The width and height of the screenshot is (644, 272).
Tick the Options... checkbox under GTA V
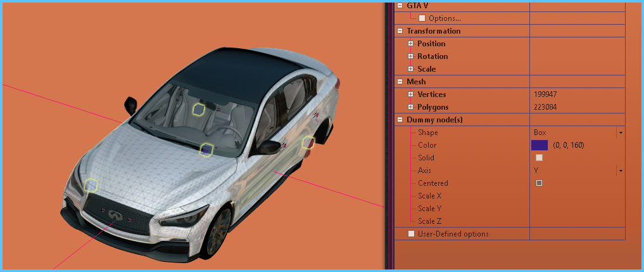422,18
